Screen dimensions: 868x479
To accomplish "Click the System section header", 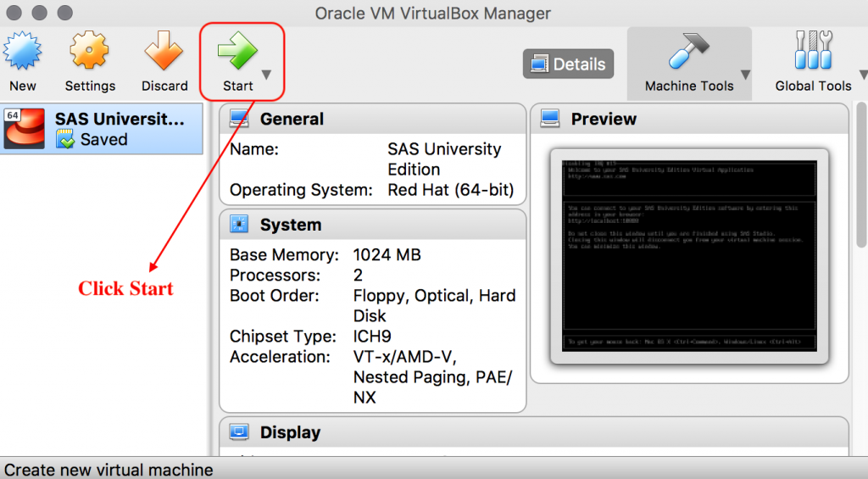I will pyautogui.click(x=373, y=225).
